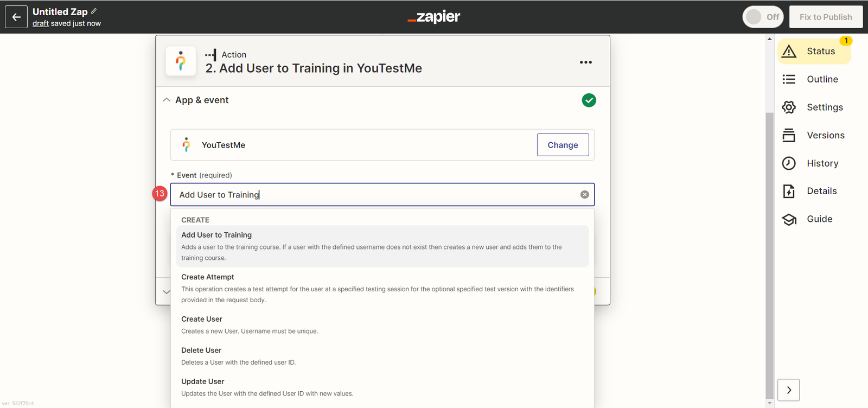The image size is (868, 408).
Task: Open the Status warning panel
Action: pyautogui.click(x=814, y=52)
